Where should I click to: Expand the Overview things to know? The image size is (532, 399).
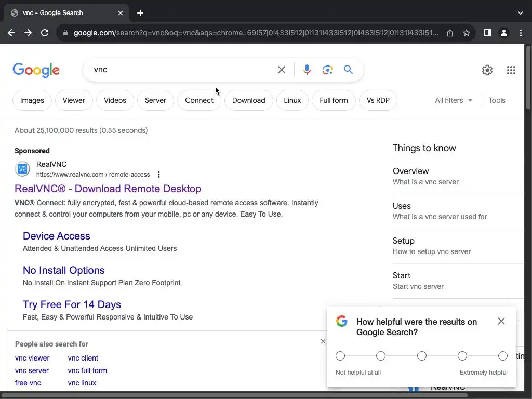point(458,177)
